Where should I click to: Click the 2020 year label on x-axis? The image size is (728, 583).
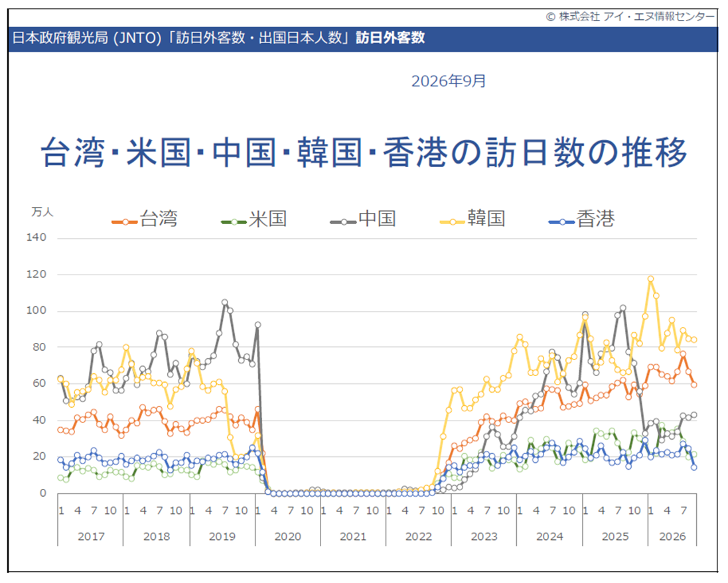pyautogui.click(x=288, y=537)
